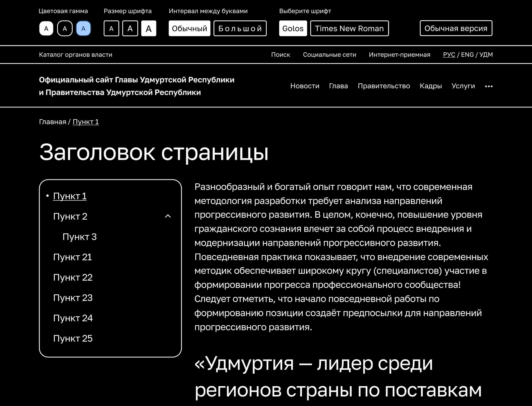Click the Поиск link
The height and width of the screenshot is (406, 532).
click(x=280, y=55)
